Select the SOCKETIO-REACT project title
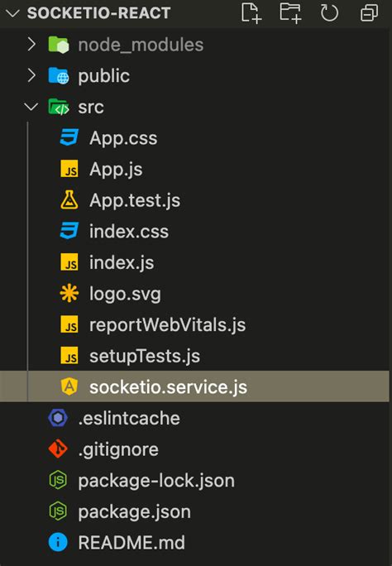This screenshot has width=392, height=566. click(98, 13)
